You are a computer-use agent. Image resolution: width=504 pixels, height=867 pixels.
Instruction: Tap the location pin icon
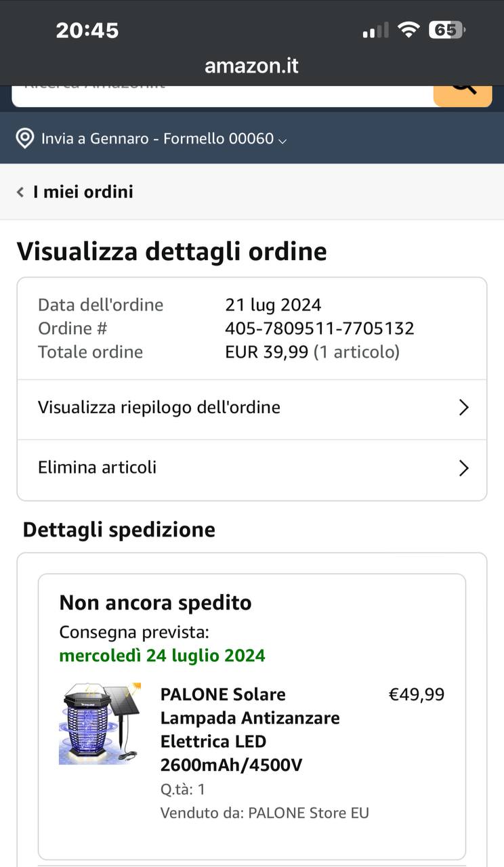point(25,139)
